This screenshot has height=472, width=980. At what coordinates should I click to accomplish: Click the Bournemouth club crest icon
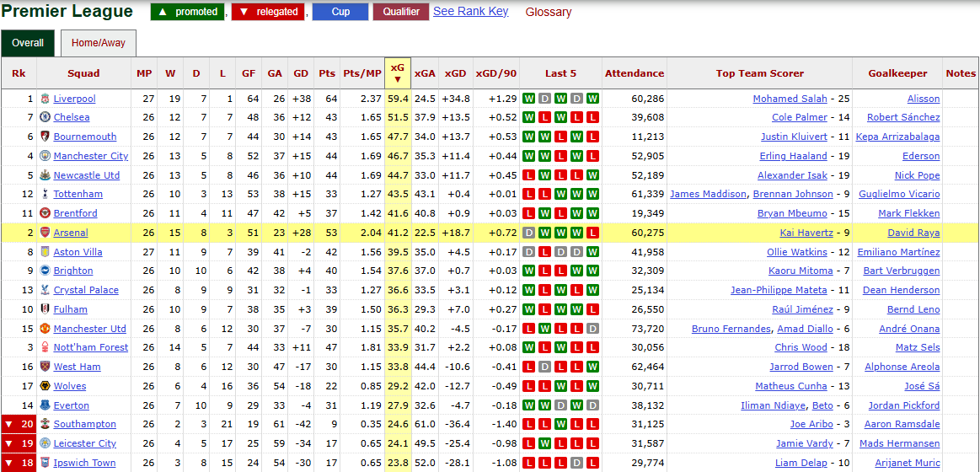(x=45, y=137)
